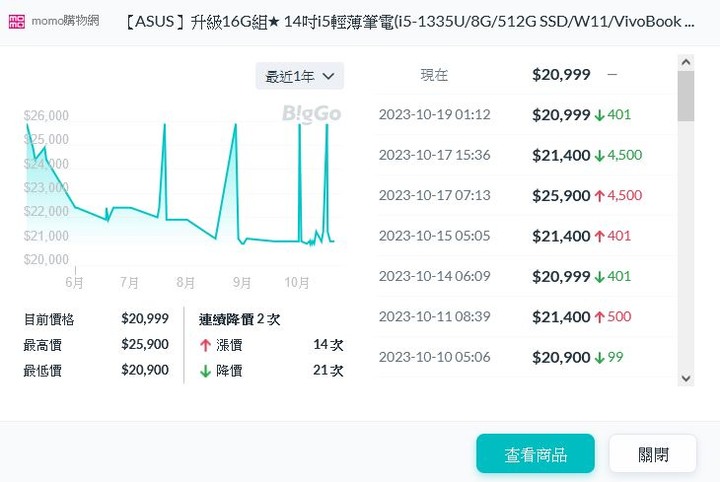This screenshot has height=482, width=720.
Task: Click the red up arrow beside 漲價
Action: 205,345
